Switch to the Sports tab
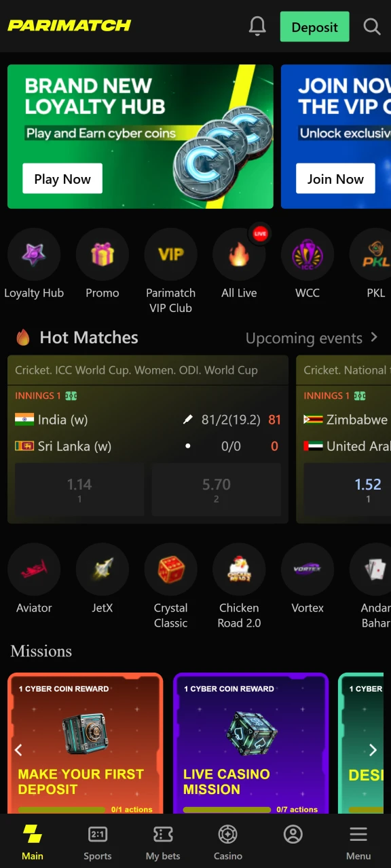The width and height of the screenshot is (391, 868). click(98, 842)
